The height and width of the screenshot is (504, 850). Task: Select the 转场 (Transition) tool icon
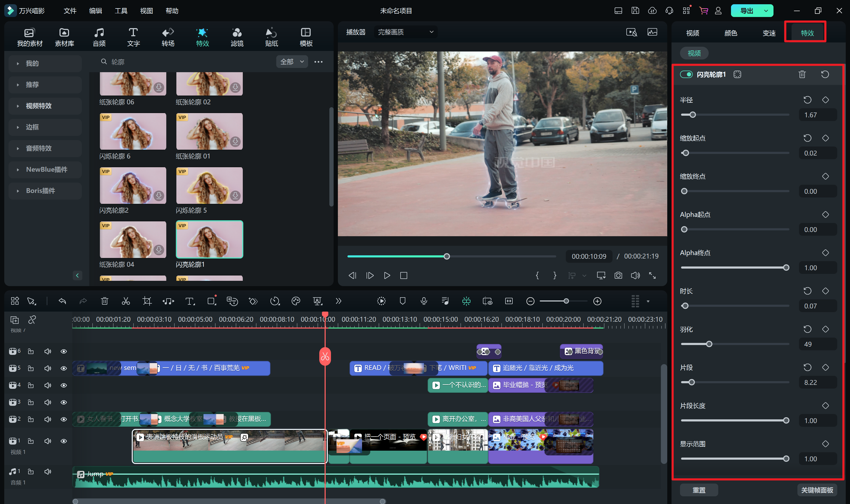coord(168,32)
